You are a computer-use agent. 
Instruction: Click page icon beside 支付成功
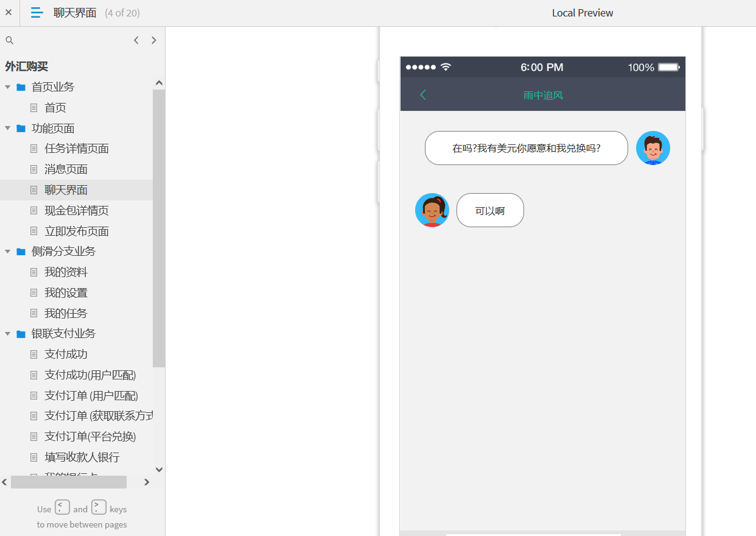pyautogui.click(x=34, y=354)
